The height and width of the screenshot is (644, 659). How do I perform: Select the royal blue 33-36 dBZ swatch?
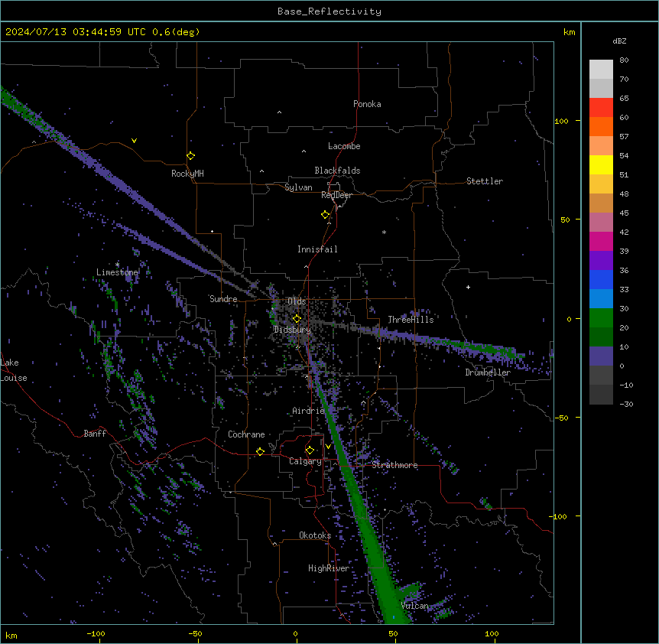601,279
